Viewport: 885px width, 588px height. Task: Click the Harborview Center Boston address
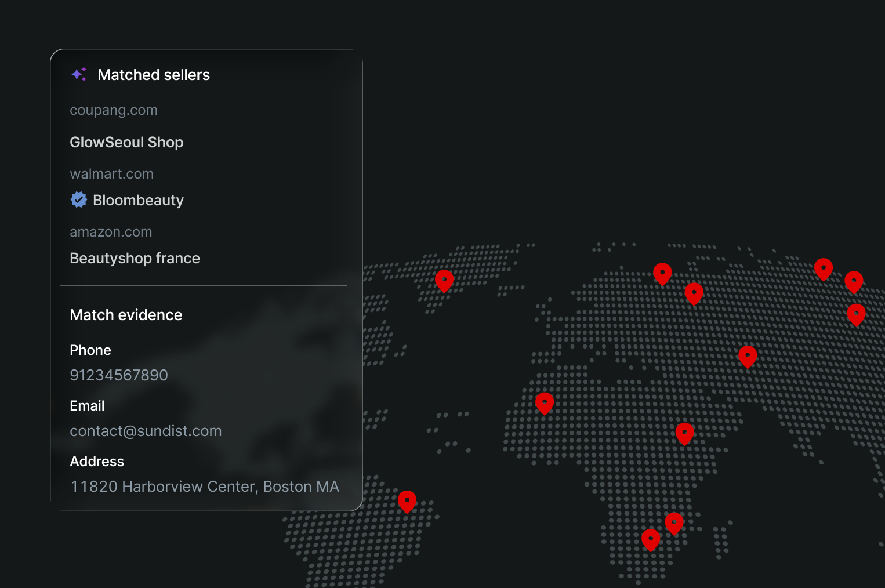click(x=204, y=487)
